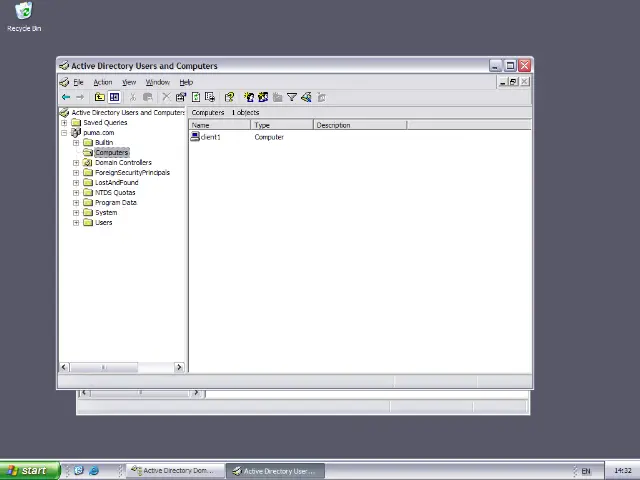Open the Windows Start menu
The image size is (640, 480).
(30, 471)
